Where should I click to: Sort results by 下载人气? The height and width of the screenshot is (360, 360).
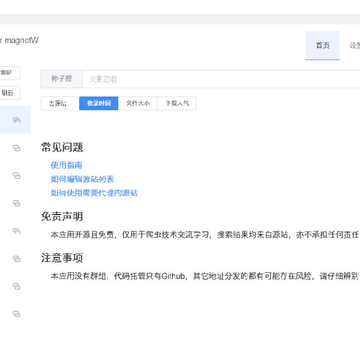pyautogui.click(x=177, y=103)
